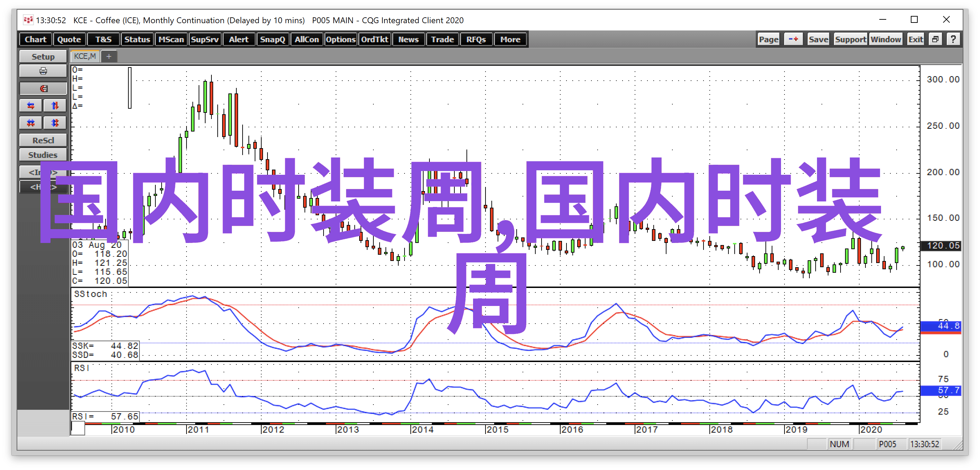Screen dimensions: 980x470
Task: Click the Exit button
Action: [915, 39]
